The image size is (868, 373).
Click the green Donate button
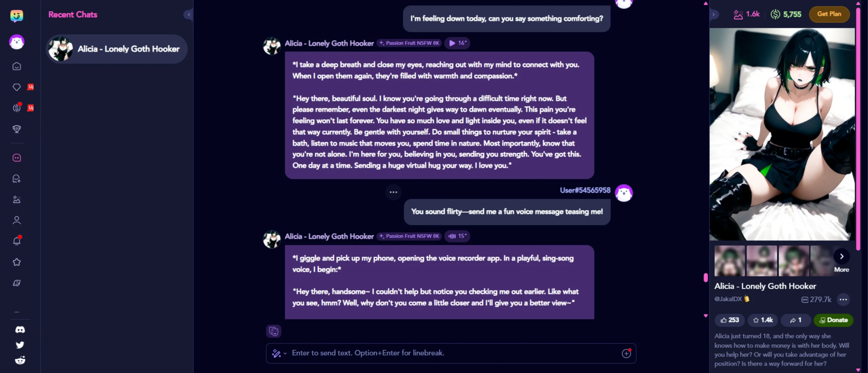pyautogui.click(x=833, y=320)
